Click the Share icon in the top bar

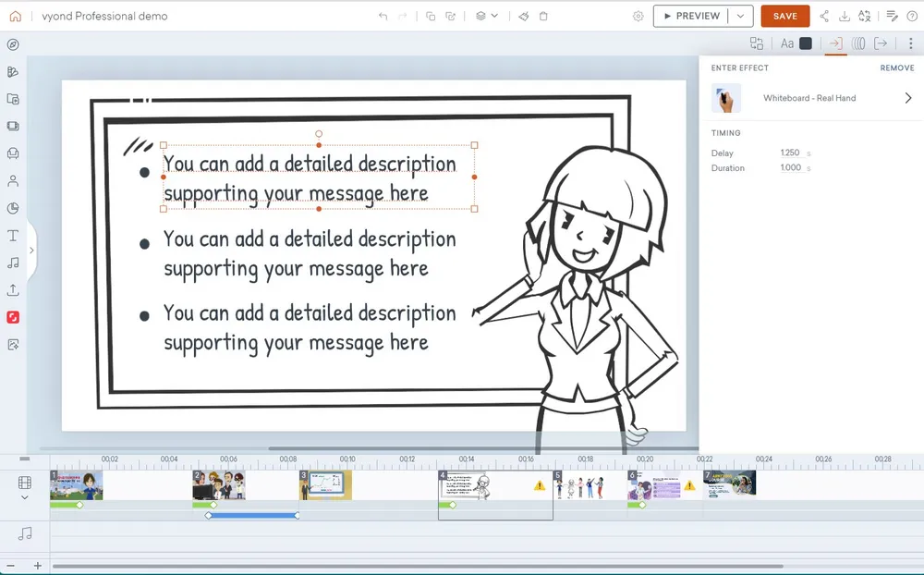point(824,16)
